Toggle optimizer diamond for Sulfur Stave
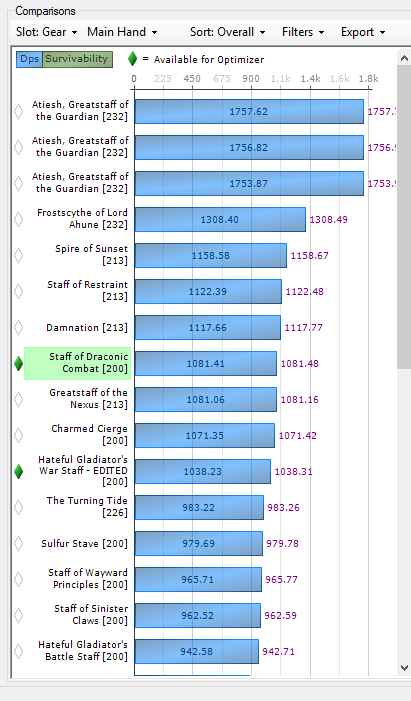 pos(18,543)
